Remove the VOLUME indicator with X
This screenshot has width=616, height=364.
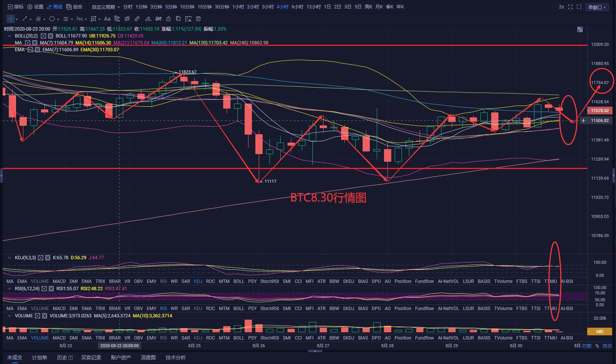coord(45,316)
